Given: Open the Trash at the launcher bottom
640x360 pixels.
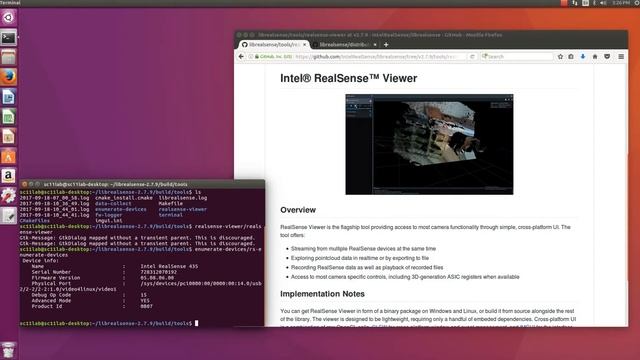Looking at the screenshot, I should click(9, 350).
